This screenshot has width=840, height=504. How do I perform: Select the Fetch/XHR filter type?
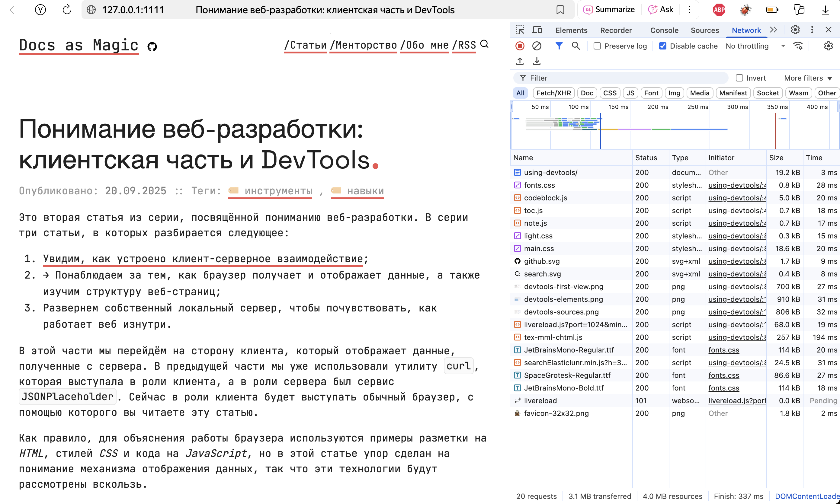(553, 93)
